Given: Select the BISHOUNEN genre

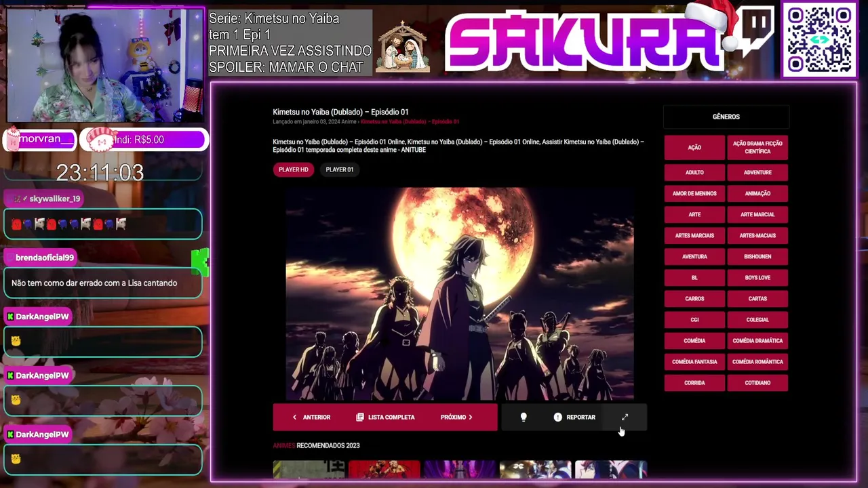Looking at the screenshot, I should [757, 257].
